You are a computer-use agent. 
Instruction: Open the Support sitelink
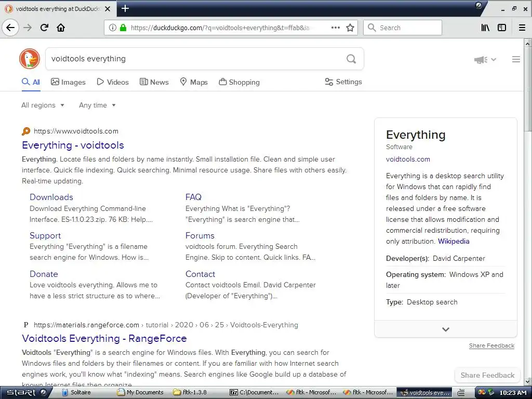(45, 235)
